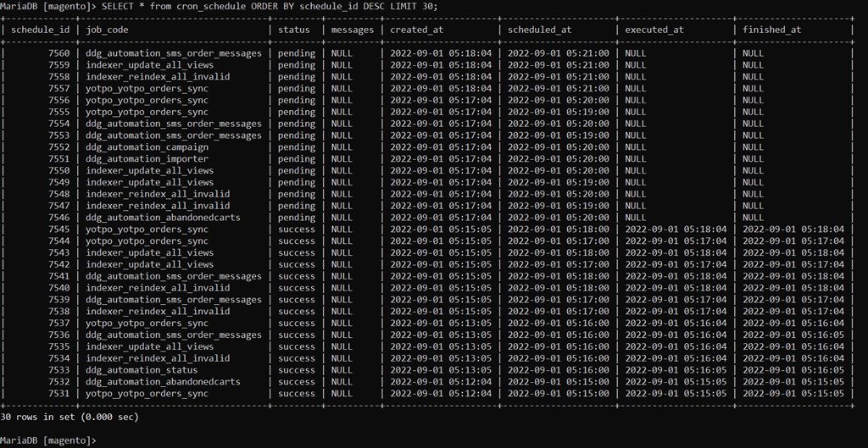Click job indexer_reindex_all_invalid in row 7548
The image size is (868, 448).
tap(158, 194)
